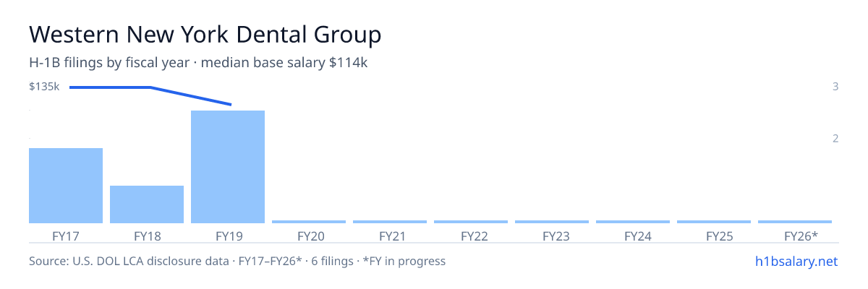
Task: Click the Western New York Dental Group title
Action: pos(205,34)
